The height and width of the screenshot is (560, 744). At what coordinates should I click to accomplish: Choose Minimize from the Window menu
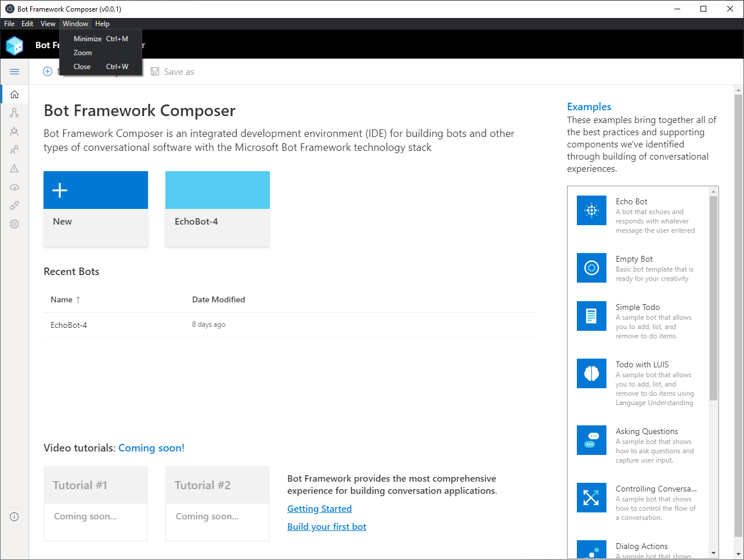[x=101, y=39]
